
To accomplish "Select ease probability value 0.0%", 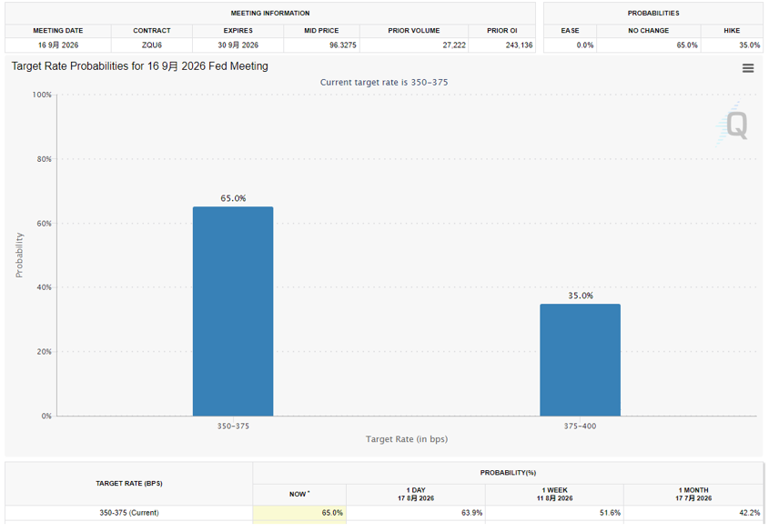I will point(585,45).
